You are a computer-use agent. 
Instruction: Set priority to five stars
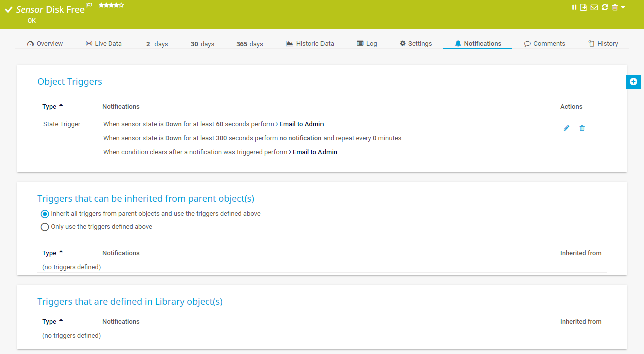(121, 5)
